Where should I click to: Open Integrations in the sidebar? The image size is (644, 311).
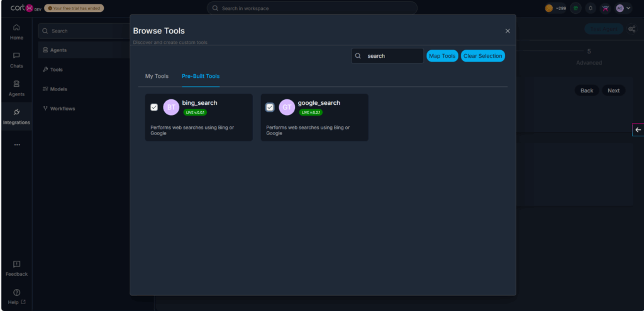(16, 116)
